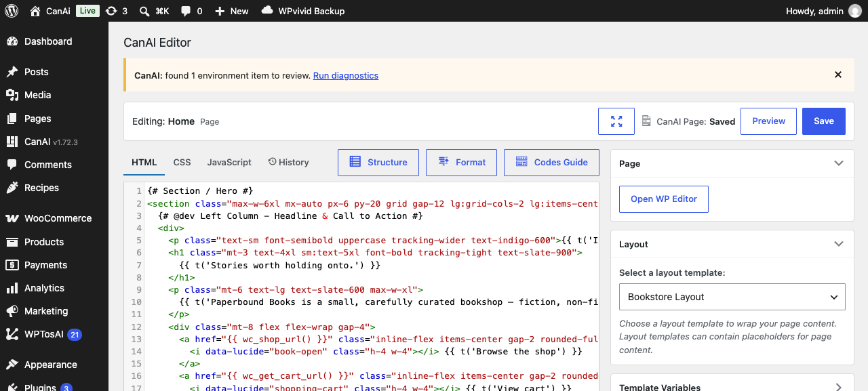The height and width of the screenshot is (391, 868).
Task: Click the comments bubble icon in admin bar
Action: (186, 11)
